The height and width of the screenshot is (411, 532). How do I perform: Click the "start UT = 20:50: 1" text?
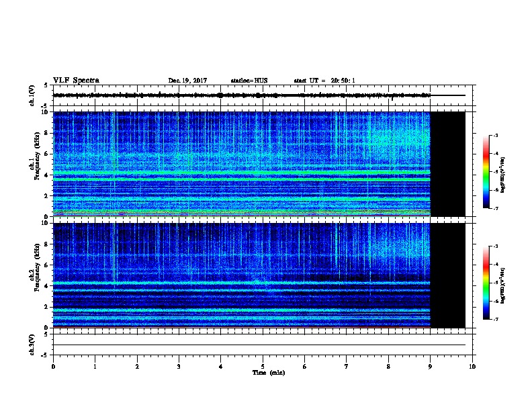tap(324, 81)
